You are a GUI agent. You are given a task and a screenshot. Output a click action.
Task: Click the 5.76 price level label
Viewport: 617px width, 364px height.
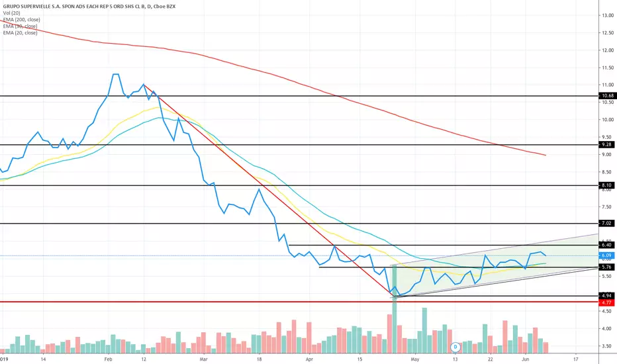pos(607,267)
